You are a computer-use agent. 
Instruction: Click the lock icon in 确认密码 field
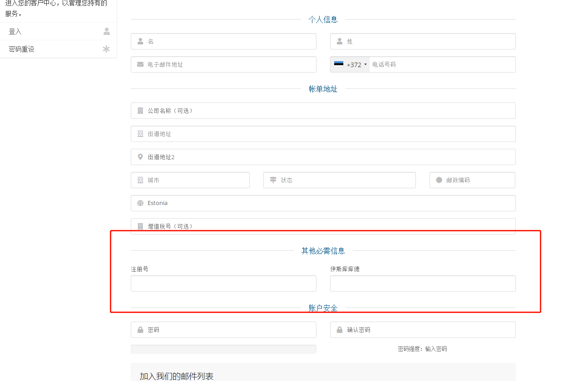tap(340, 330)
